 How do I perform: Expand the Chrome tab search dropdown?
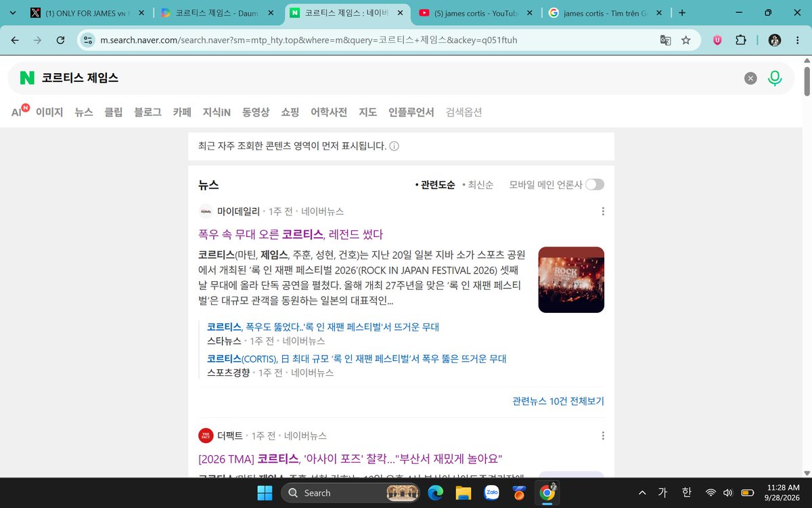click(12, 13)
